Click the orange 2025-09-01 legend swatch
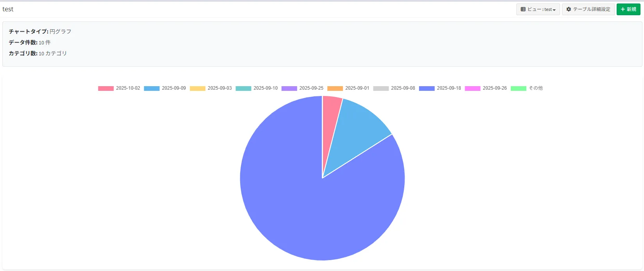The height and width of the screenshot is (271, 644). click(335, 89)
